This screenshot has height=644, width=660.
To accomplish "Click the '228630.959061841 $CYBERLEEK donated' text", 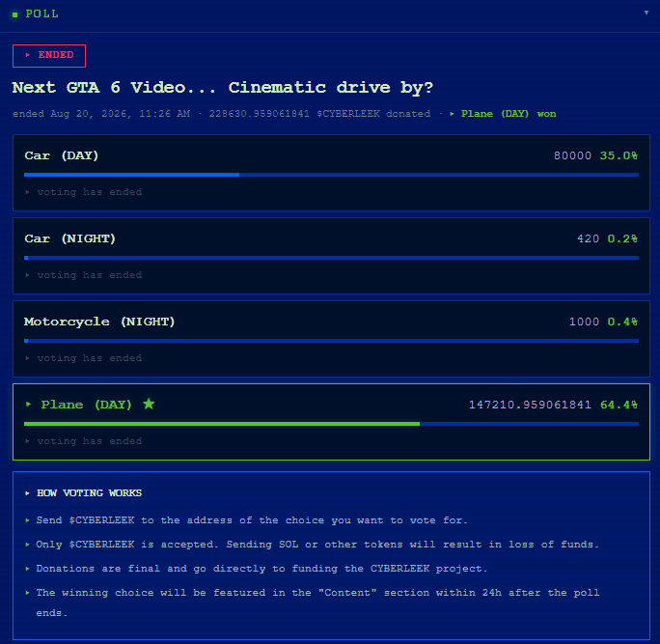I will pos(319,114).
